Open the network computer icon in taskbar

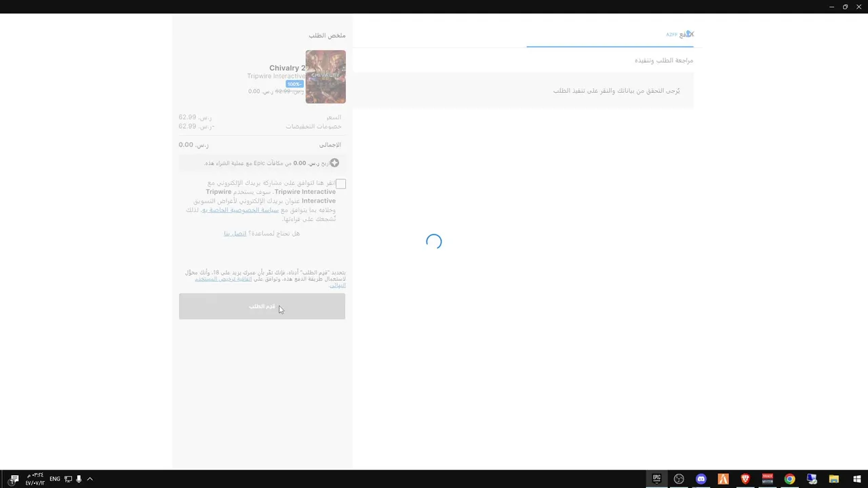pyautogui.click(x=812, y=479)
